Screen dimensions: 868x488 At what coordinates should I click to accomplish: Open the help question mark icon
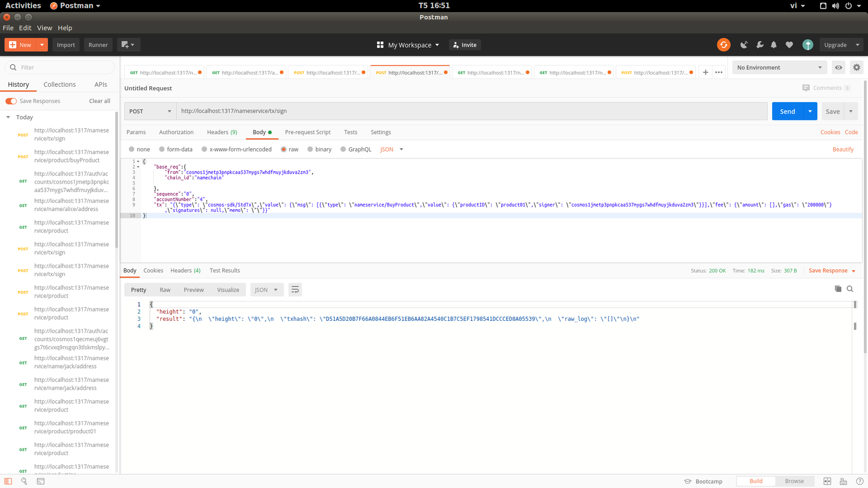[x=860, y=481]
